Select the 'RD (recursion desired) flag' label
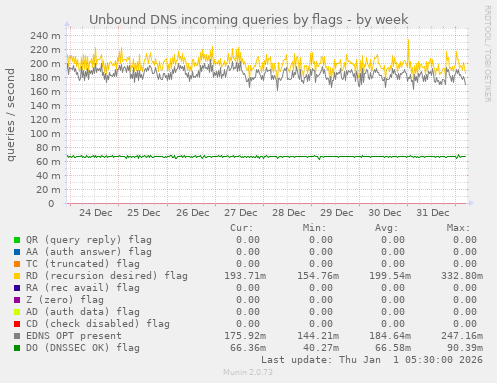 (x=107, y=276)
